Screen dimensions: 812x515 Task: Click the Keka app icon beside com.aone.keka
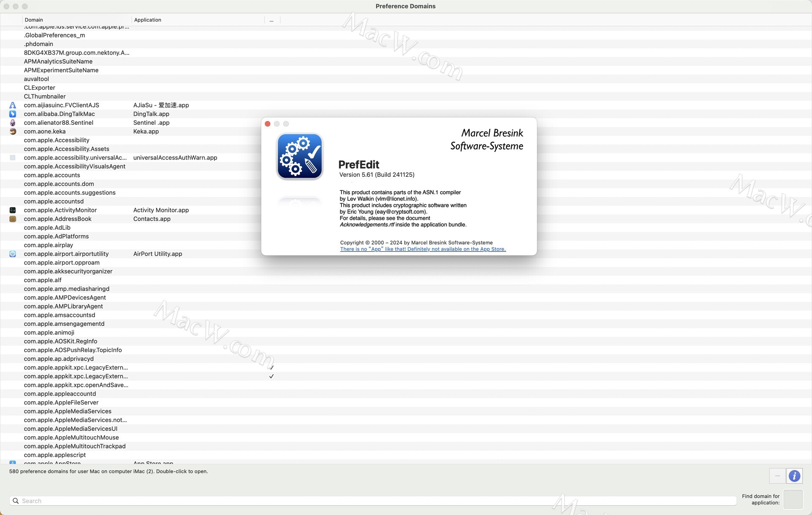(13, 132)
